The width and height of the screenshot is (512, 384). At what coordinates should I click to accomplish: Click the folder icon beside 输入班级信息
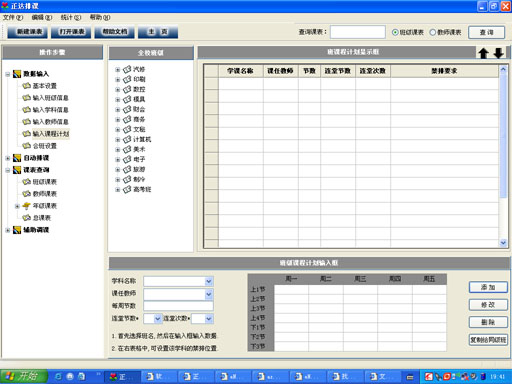(x=26, y=98)
